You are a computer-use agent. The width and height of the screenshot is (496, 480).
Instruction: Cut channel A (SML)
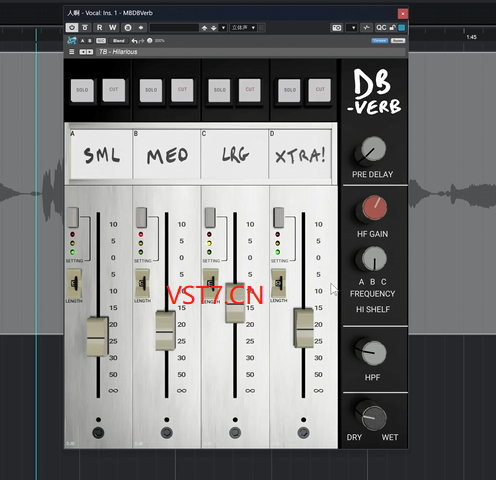pyautogui.click(x=114, y=90)
